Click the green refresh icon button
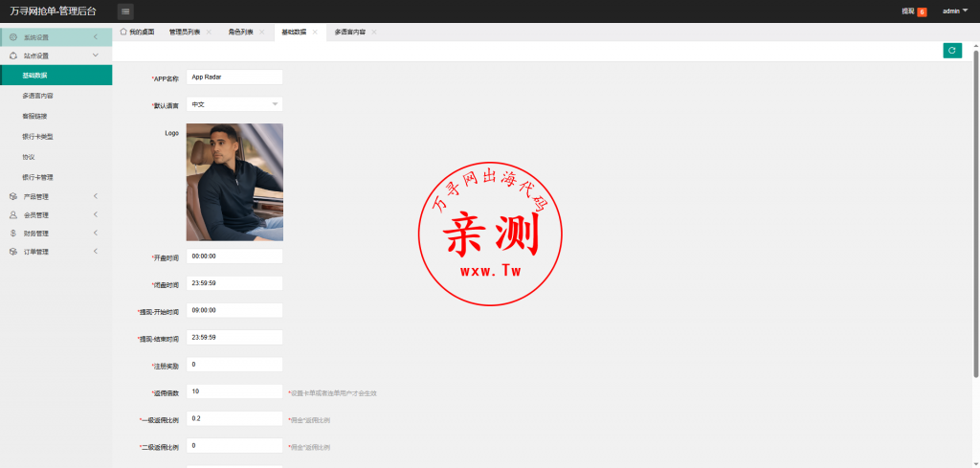This screenshot has width=980, height=468. pos(952,52)
